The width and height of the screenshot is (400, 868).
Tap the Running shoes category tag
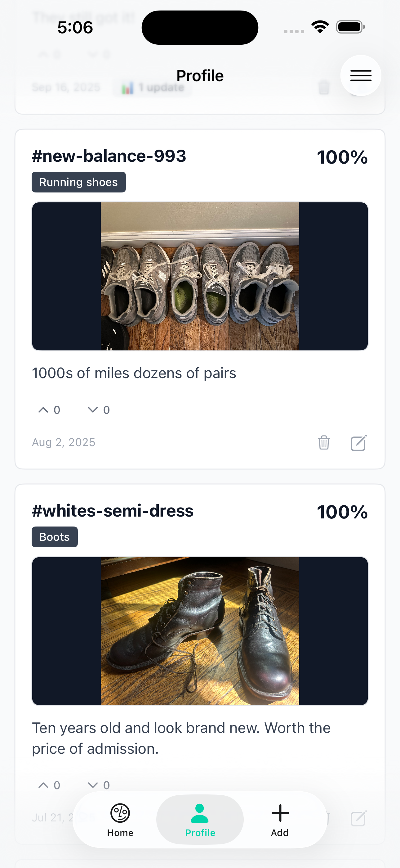tap(78, 182)
